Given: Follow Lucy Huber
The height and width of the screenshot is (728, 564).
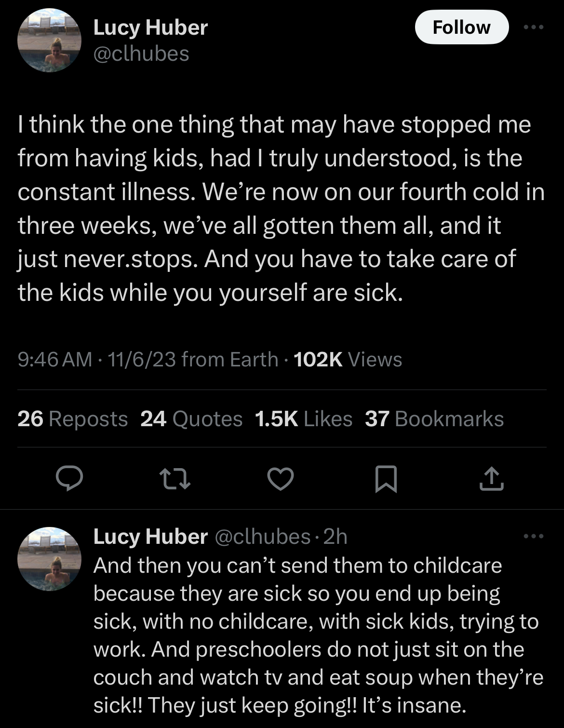Looking at the screenshot, I should point(461,27).
